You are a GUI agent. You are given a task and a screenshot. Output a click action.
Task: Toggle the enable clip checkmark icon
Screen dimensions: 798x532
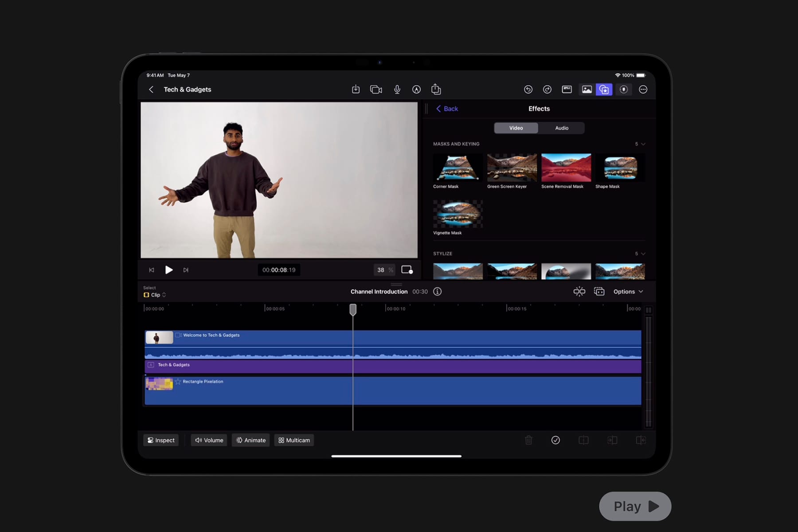[x=555, y=440]
